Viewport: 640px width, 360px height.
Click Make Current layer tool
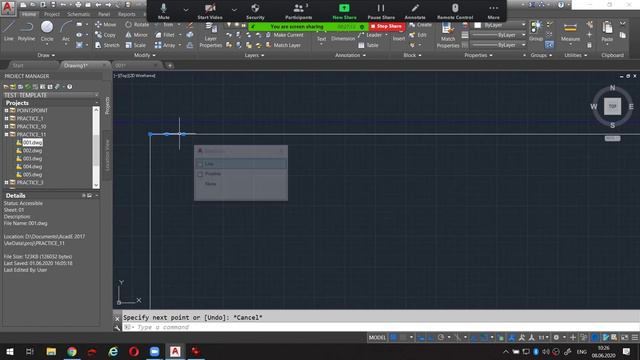click(x=284, y=35)
